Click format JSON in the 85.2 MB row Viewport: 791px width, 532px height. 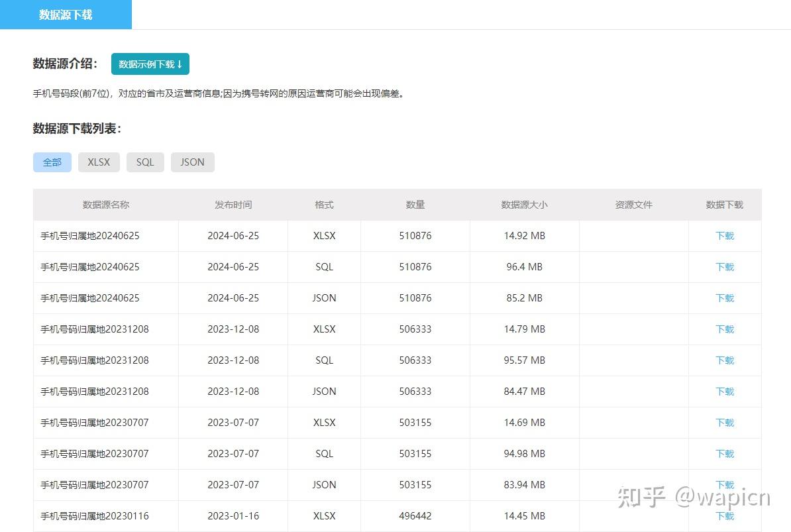click(325, 298)
